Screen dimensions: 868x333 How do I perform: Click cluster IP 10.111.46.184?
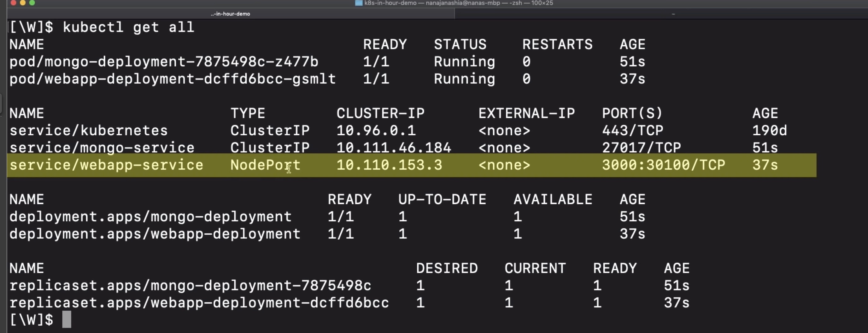[x=394, y=148]
